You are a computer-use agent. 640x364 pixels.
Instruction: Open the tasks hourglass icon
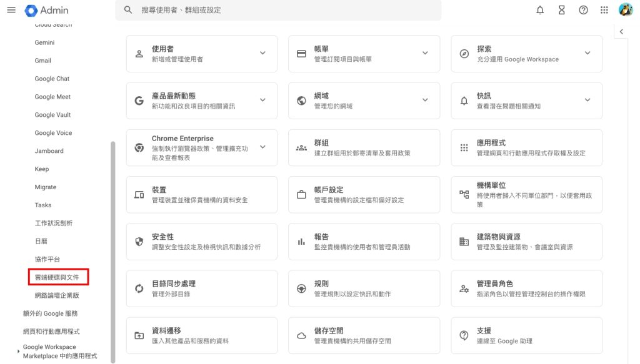tap(562, 10)
